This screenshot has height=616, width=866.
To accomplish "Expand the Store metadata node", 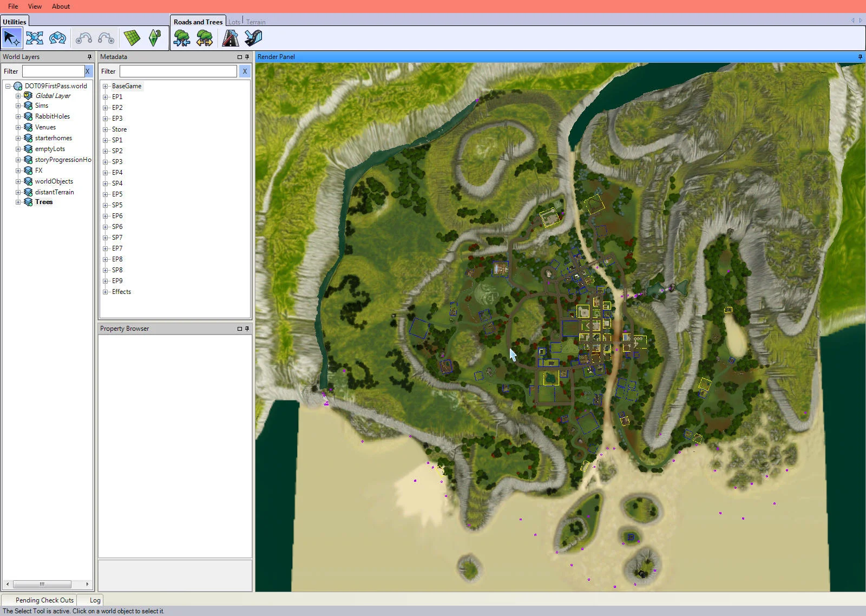I will pos(106,129).
